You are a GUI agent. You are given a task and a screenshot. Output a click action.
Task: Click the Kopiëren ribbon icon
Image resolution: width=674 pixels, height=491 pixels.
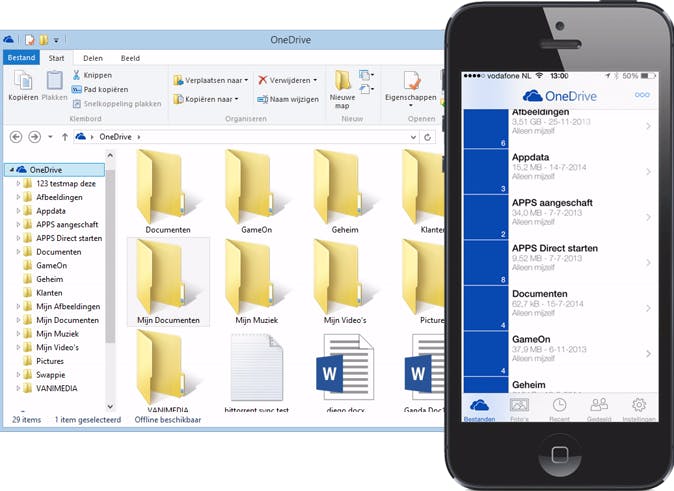point(23,86)
